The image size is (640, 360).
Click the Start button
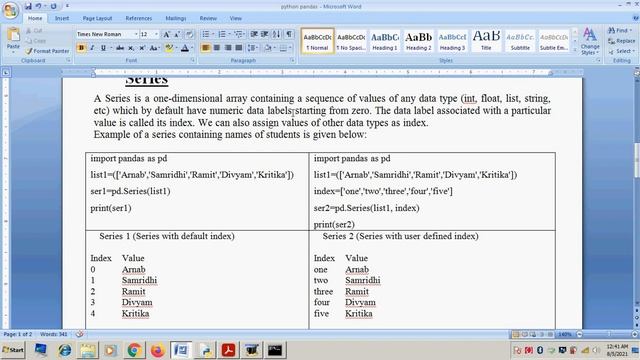[x=13, y=350]
